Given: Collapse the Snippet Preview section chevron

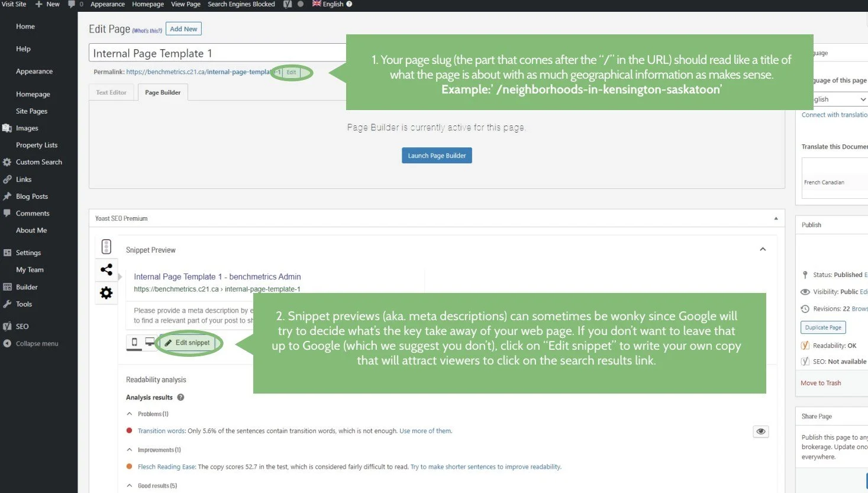Looking at the screenshot, I should [763, 249].
